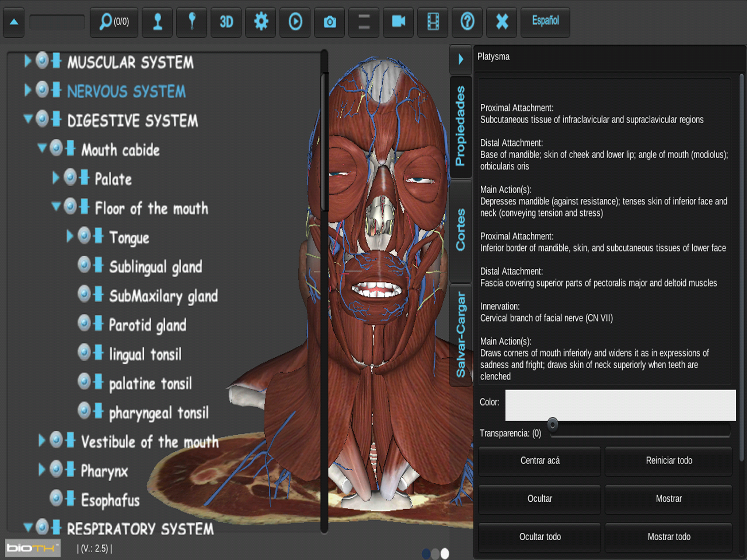Click the Ocultar todo button
The height and width of the screenshot is (560, 747).
[x=539, y=537]
